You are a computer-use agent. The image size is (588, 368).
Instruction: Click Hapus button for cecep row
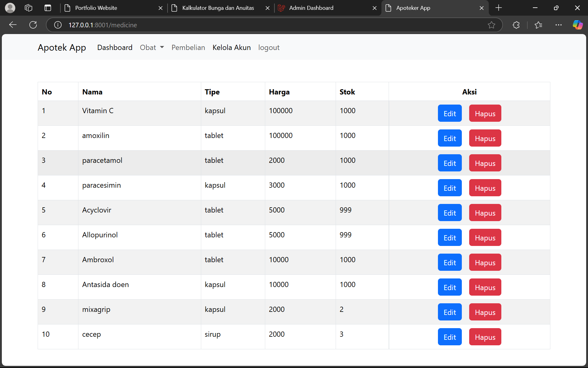point(485,337)
